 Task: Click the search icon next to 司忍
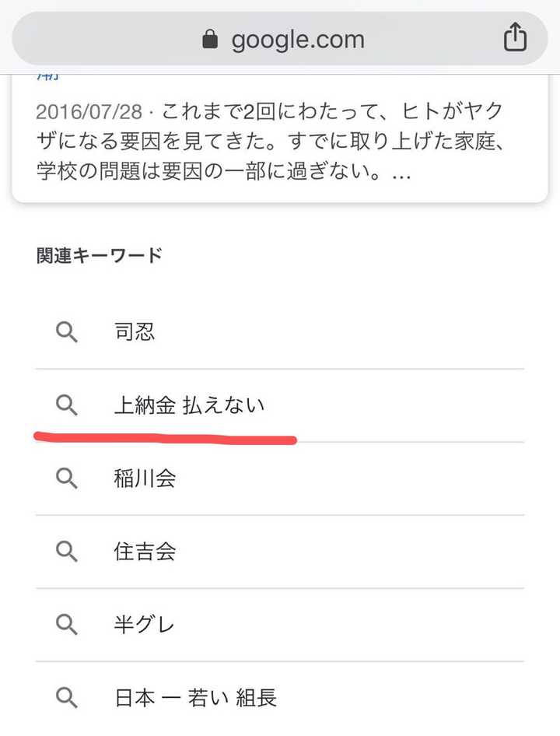tap(68, 332)
